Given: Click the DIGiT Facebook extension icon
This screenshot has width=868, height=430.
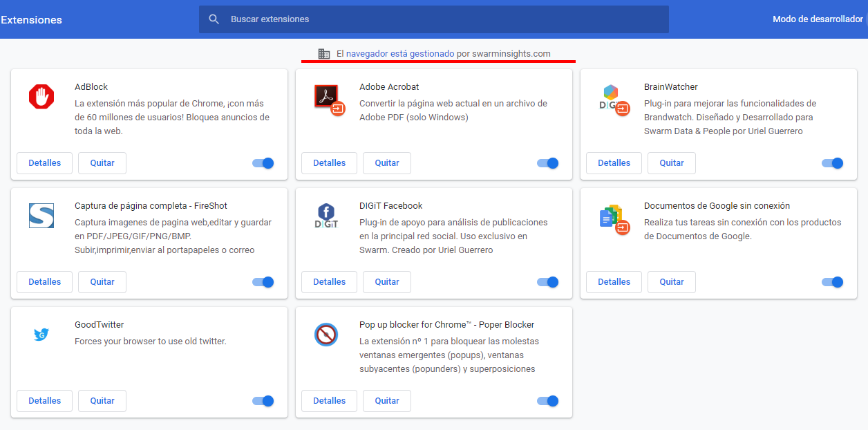Looking at the screenshot, I should (x=326, y=216).
